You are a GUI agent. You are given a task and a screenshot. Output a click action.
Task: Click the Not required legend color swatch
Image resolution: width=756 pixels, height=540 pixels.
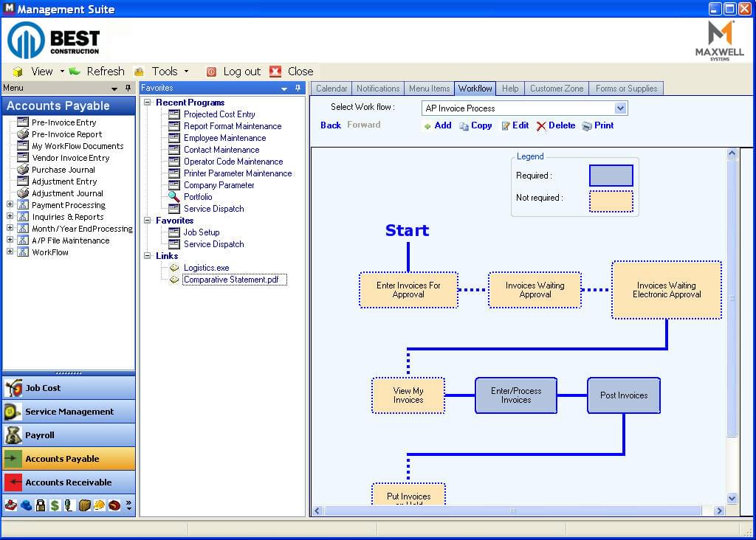click(611, 201)
